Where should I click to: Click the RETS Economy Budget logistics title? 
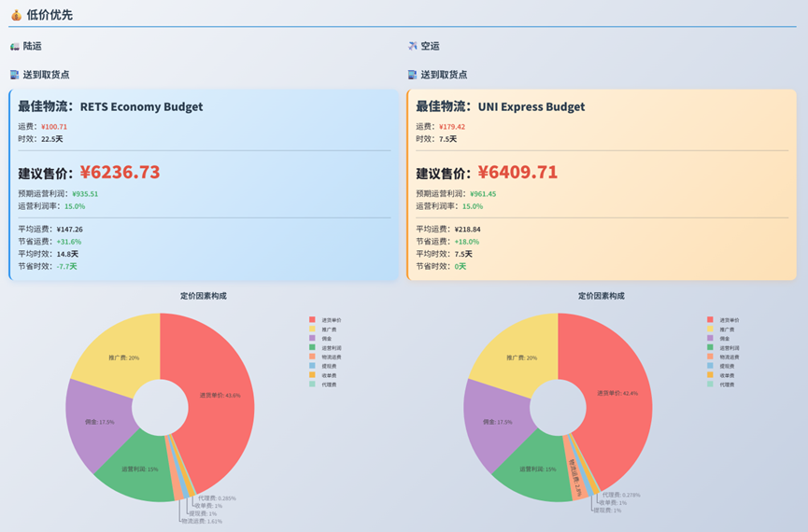pyautogui.click(x=141, y=106)
